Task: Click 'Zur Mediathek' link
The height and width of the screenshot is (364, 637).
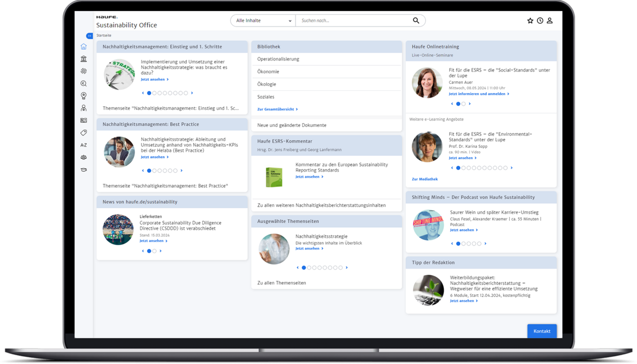Action: tap(425, 179)
